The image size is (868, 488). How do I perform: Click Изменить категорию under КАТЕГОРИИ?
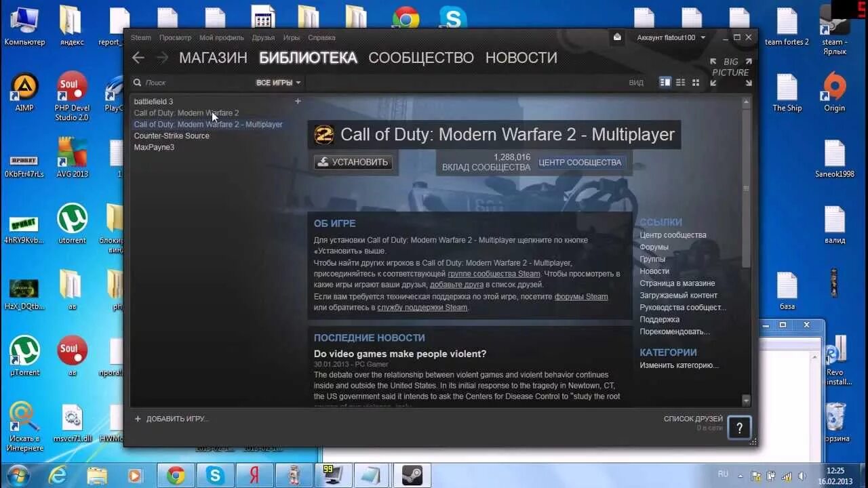[x=679, y=365]
